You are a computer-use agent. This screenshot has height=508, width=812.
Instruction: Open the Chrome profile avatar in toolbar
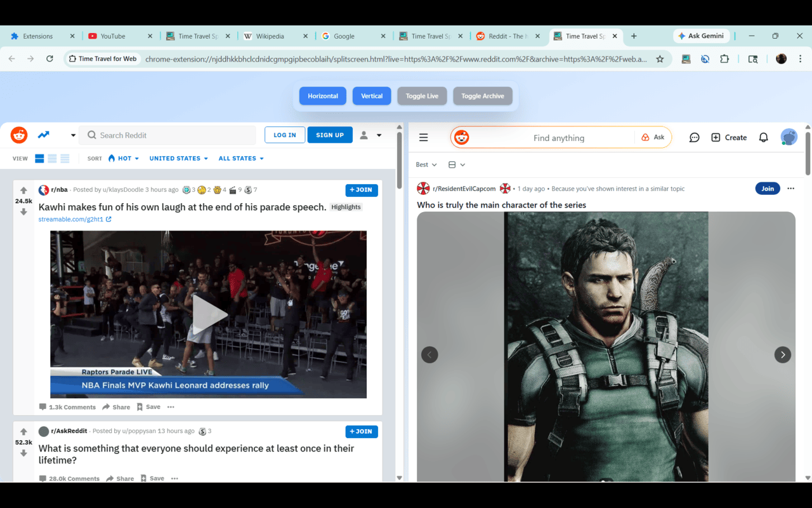(x=782, y=59)
